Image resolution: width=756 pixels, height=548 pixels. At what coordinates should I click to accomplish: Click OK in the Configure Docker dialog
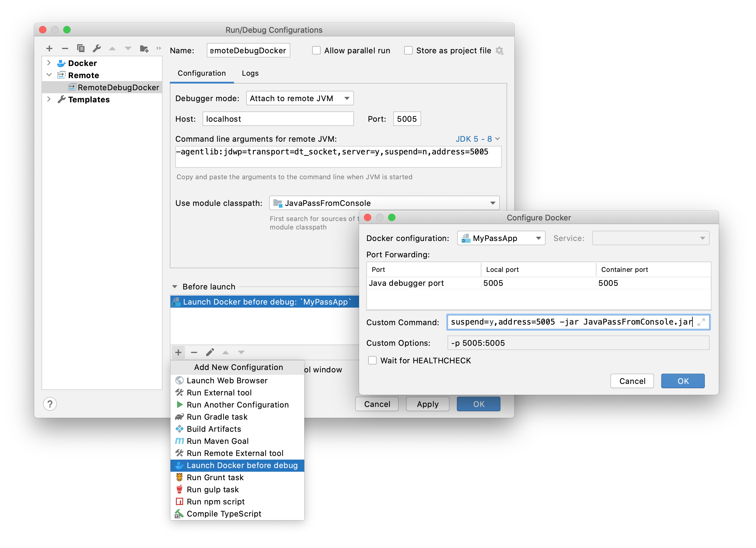pyautogui.click(x=682, y=381)
